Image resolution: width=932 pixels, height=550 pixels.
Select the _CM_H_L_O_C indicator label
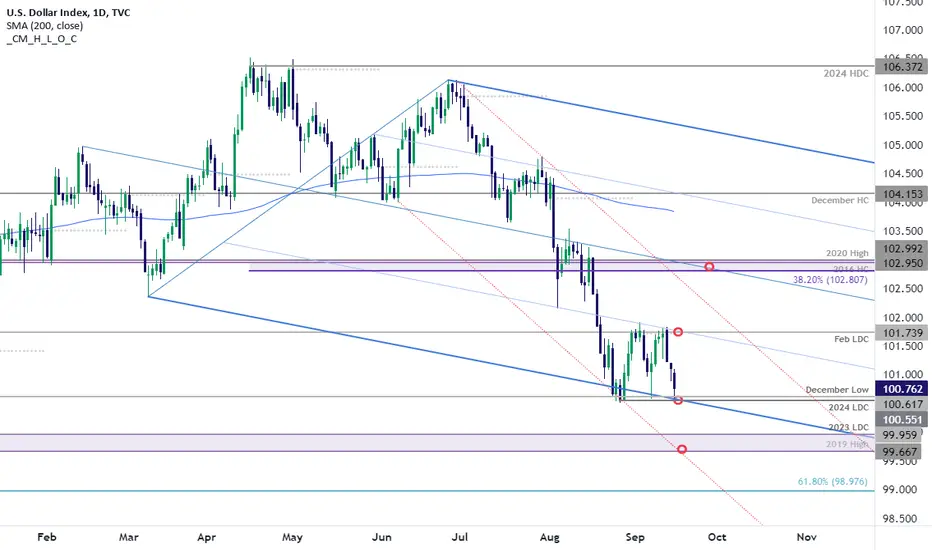click(42, 39)
